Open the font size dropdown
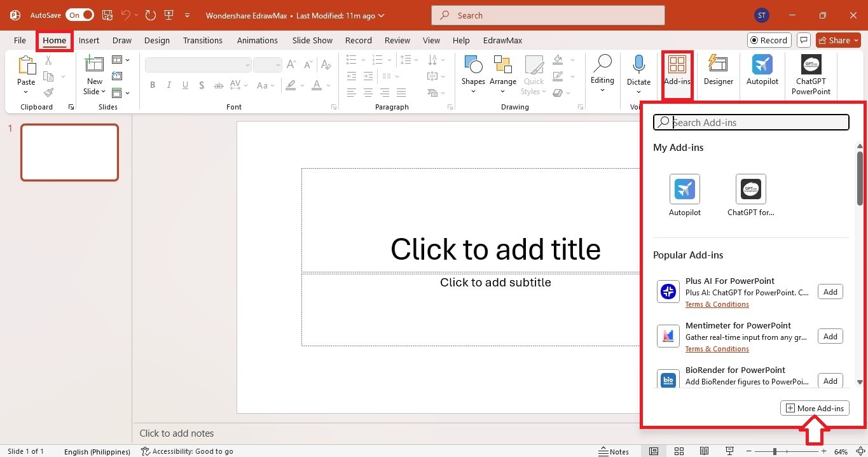This screenshot has width=868, height=457. pos(277,65)
